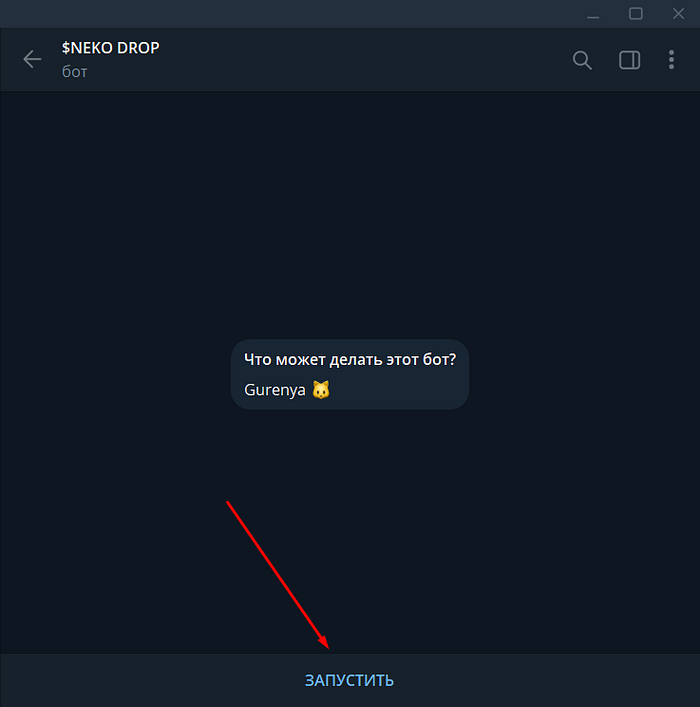Image resolution: width=700 pixels, height=707 pixels.
Task: Go back using the left arrow
Action: 32,59
